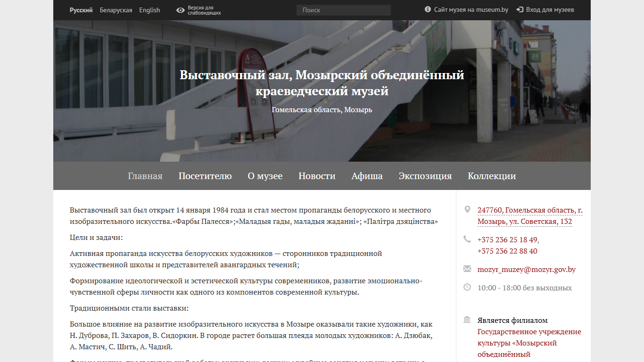Go to the Афиша section

pyautogui.click(x=367, y=176)
